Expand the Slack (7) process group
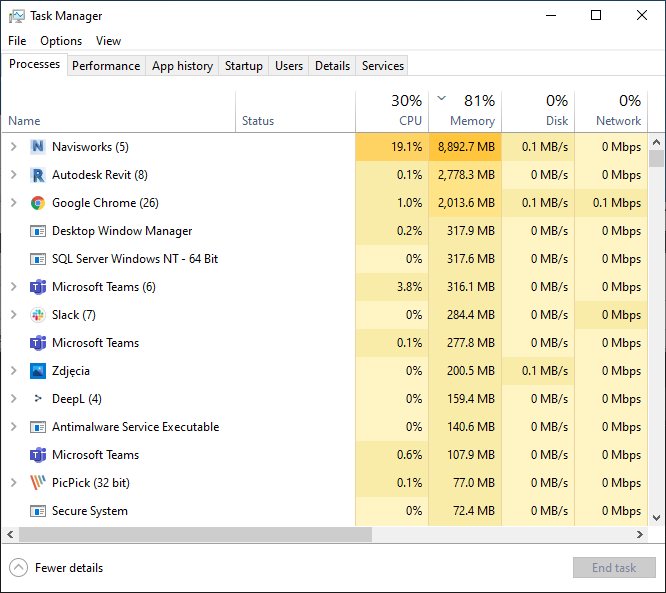This screenshot has height=593, width=666. pos(14,315)
